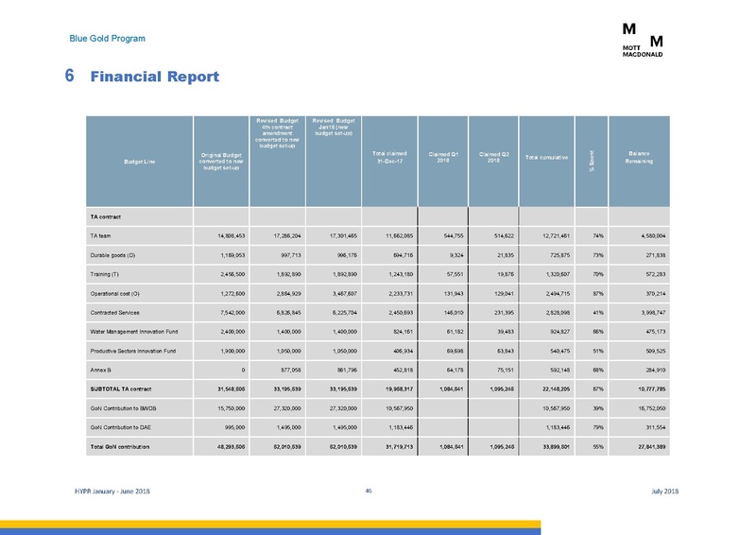The height and width of the screenshot is (535, 756).
Task: Click the TA team '74%' spent cell
Action: click(x=598, y=236)
